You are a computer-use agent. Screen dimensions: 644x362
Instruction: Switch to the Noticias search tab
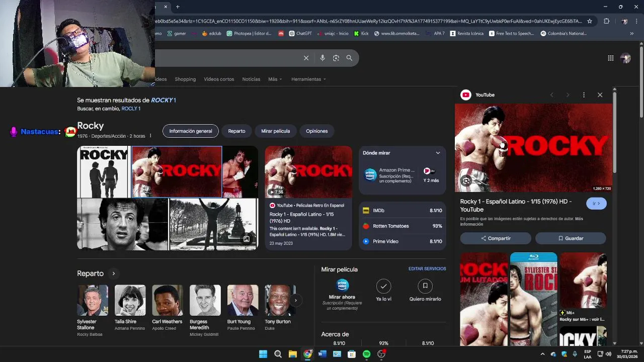(251, 79)
